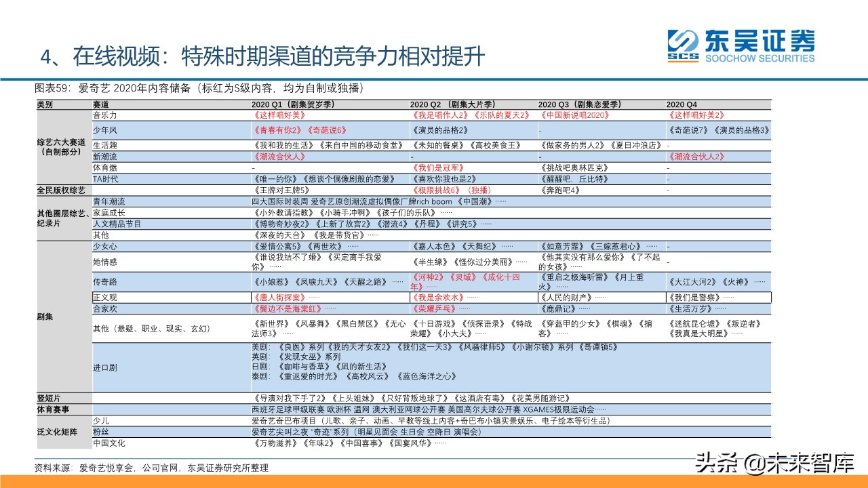
Task: Click the 少年风 row label
Action: point(104,129)
